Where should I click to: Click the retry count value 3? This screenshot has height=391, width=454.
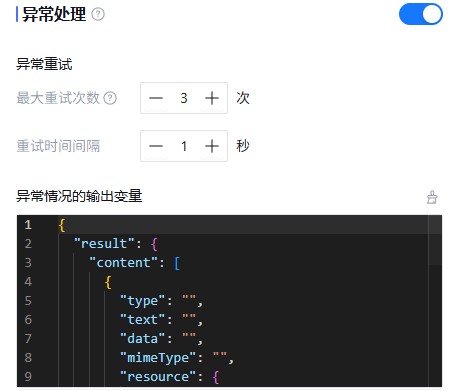click(x=184, y=98)
